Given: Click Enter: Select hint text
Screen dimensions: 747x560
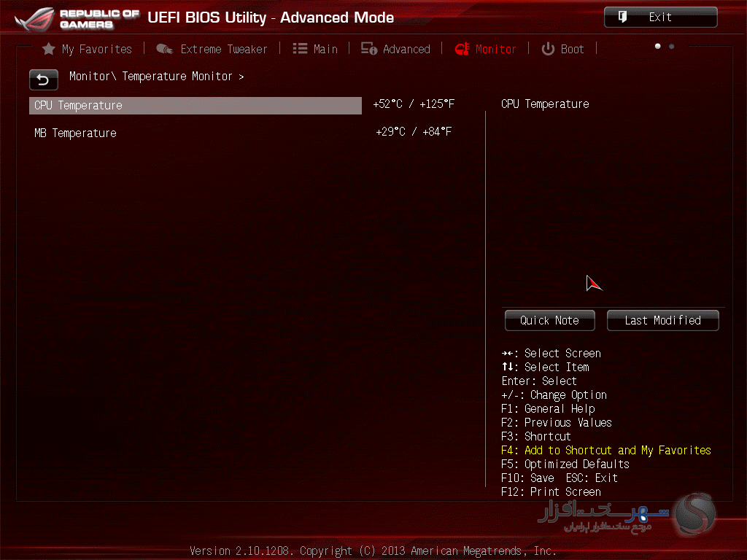Looking at the screenshot, I should (x=539, y=381).
